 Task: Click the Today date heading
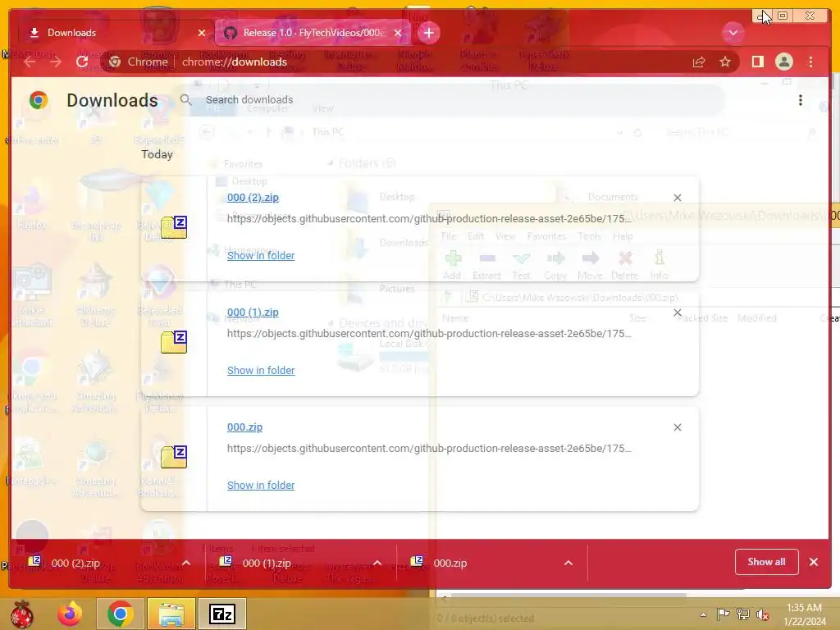coord(157,154)
